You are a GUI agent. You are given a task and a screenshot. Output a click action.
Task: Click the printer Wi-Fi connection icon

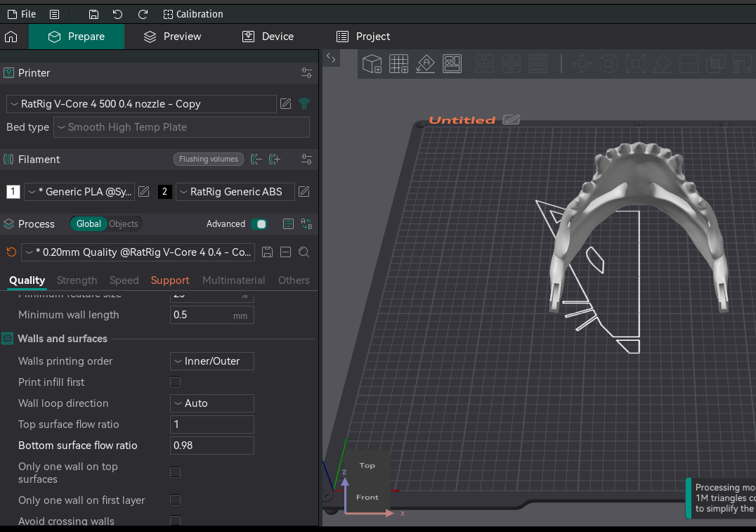(x=304, y=104)
